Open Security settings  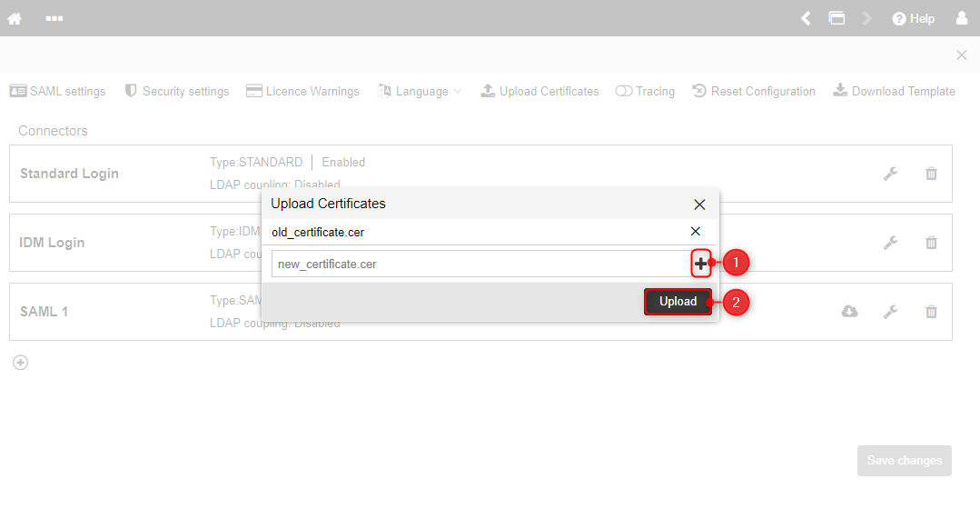[177, 91]
